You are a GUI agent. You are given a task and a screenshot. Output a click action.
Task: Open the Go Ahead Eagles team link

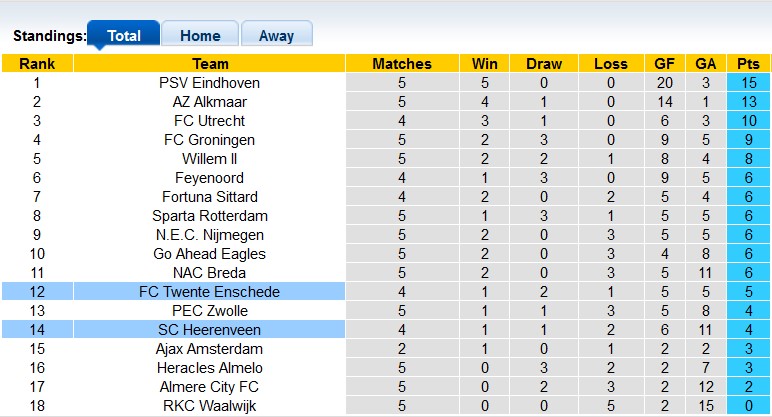click(209, 254)
